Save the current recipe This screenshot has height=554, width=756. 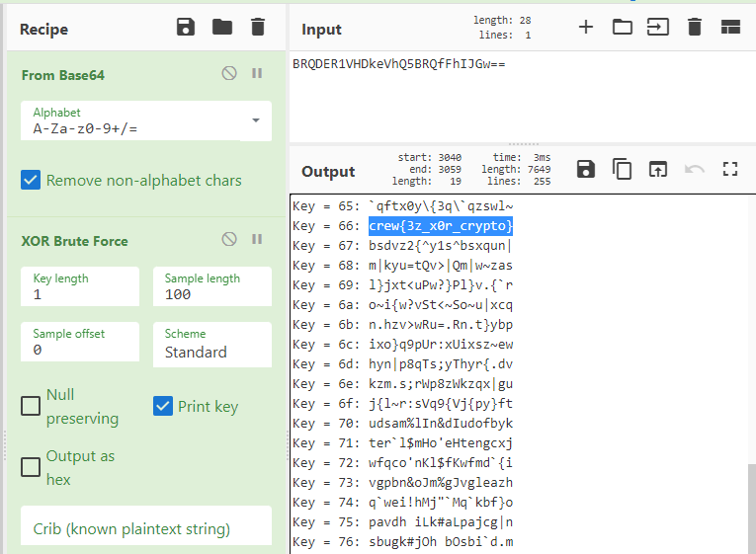pos(186,28)
